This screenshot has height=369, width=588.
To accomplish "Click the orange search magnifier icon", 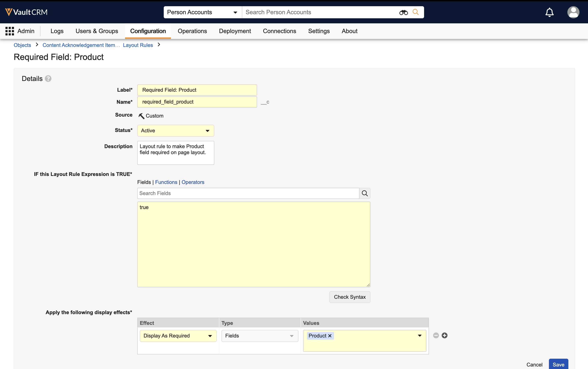I will [x=415, y=12].
